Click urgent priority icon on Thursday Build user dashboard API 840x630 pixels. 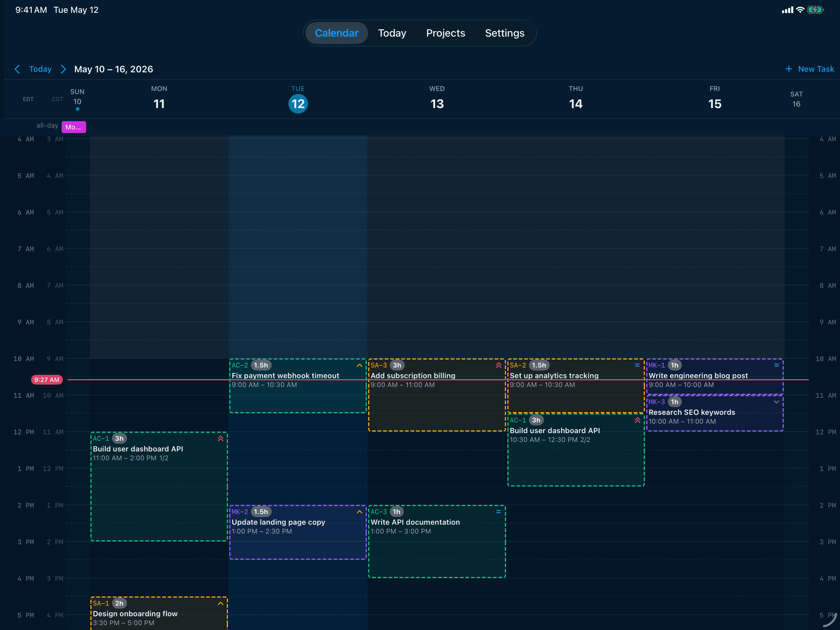coord(637,420)
